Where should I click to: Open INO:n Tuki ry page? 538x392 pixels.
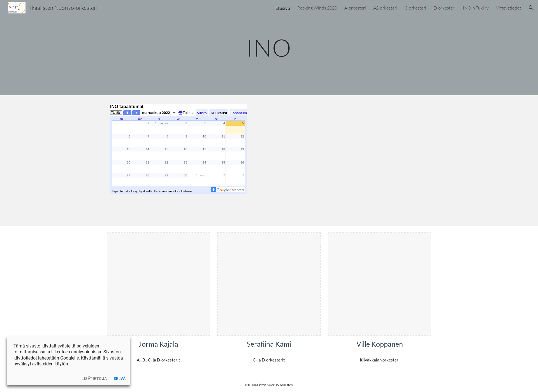pos(476,8)
